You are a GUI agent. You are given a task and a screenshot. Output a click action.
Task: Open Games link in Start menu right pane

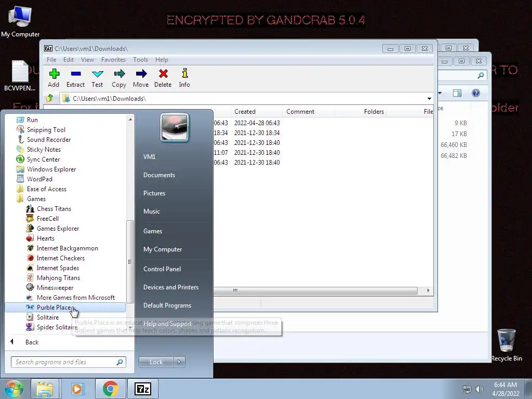coord(153,231)
